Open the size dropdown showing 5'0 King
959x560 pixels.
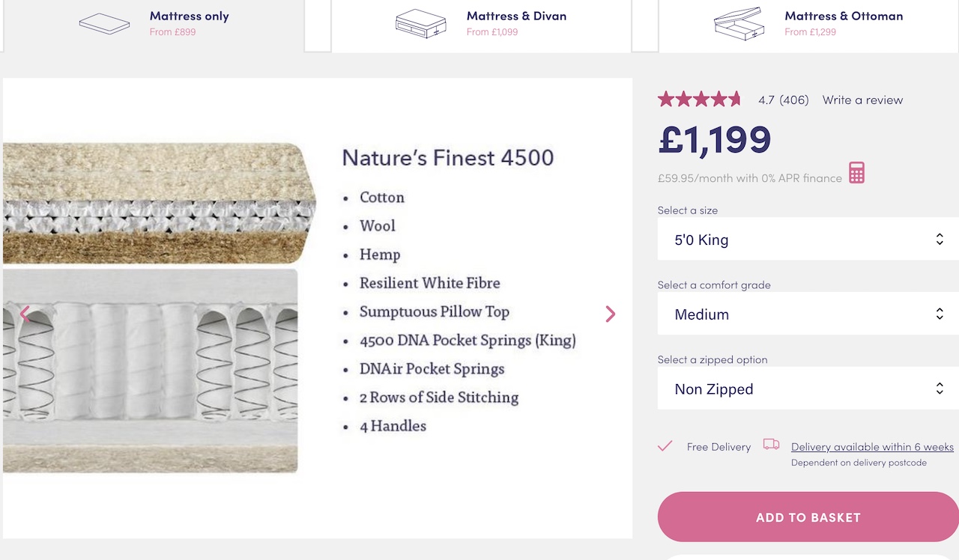(x=808, y=240)
